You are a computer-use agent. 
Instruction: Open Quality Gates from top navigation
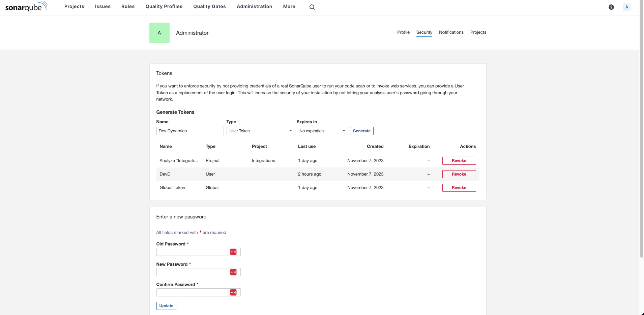point(209,6)
